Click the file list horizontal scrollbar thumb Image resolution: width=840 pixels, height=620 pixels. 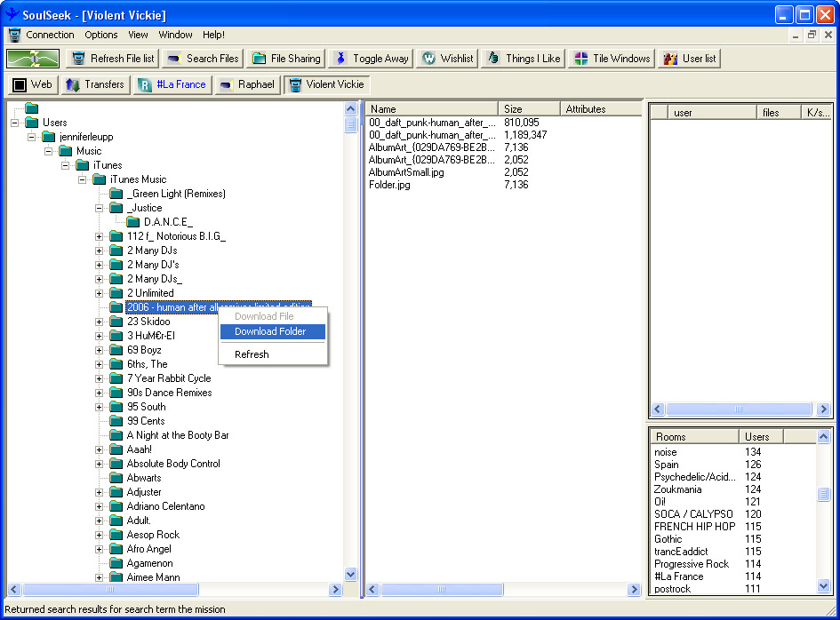[x=442, y=590]
